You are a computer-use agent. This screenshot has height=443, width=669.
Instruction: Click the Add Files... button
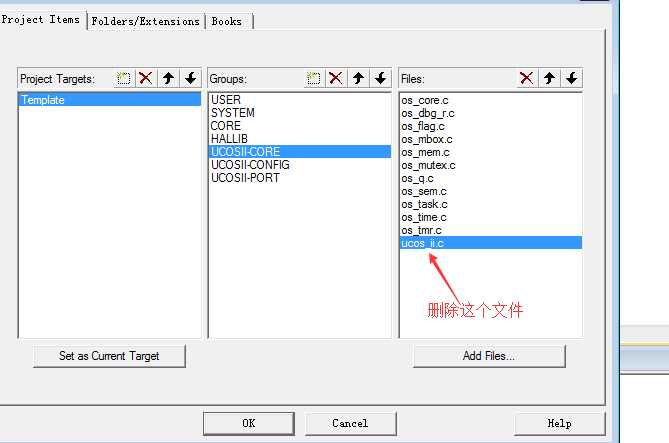coord(489,356)
